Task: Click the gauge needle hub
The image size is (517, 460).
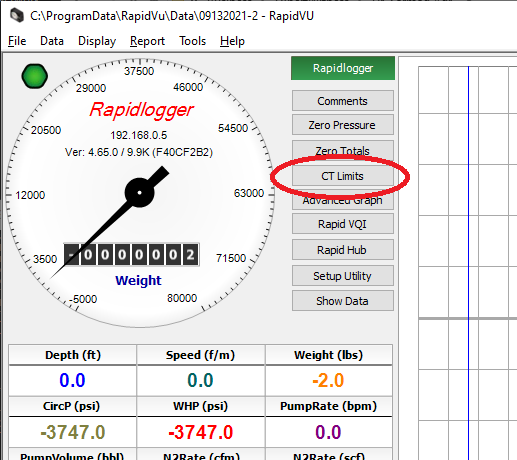Action: (139, 193)
